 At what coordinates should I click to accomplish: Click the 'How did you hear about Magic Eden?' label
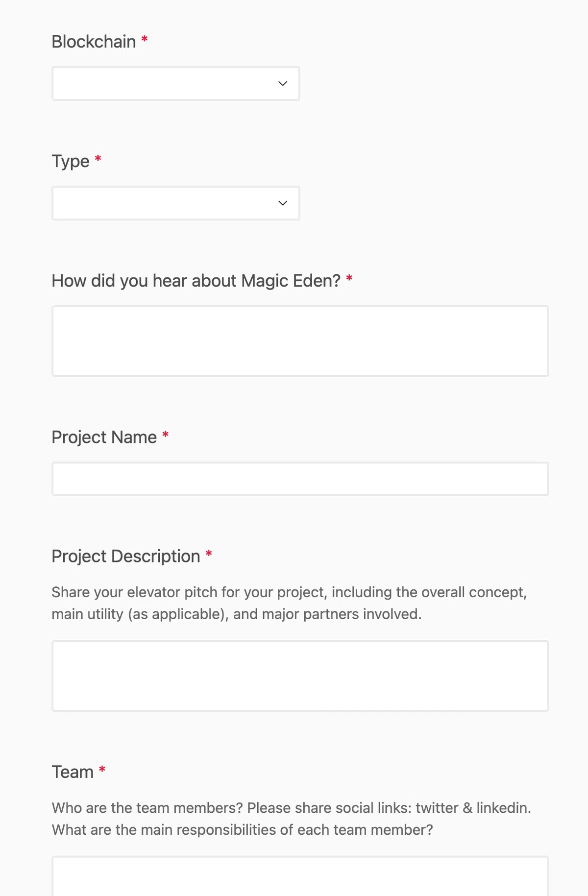coord(196,281)
